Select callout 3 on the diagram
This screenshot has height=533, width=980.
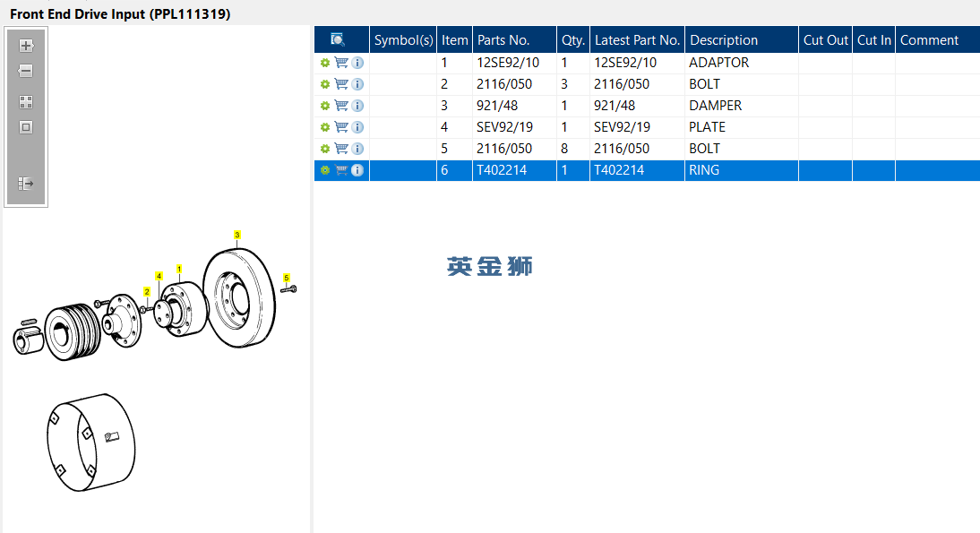[x=236, y=235]
